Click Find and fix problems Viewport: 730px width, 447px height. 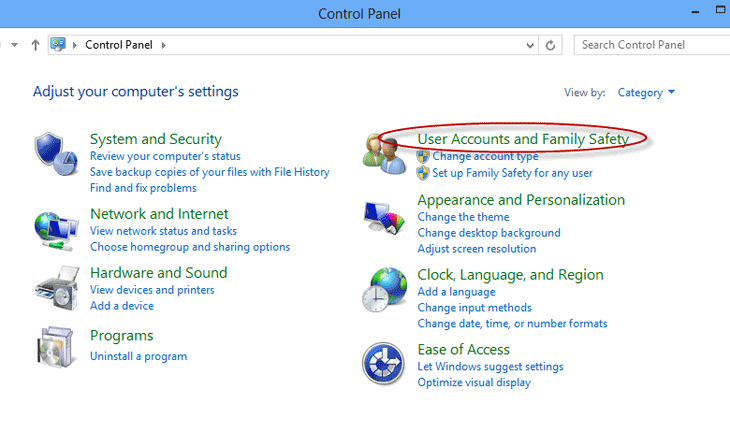pyautogui.click(x=143, y=188)
